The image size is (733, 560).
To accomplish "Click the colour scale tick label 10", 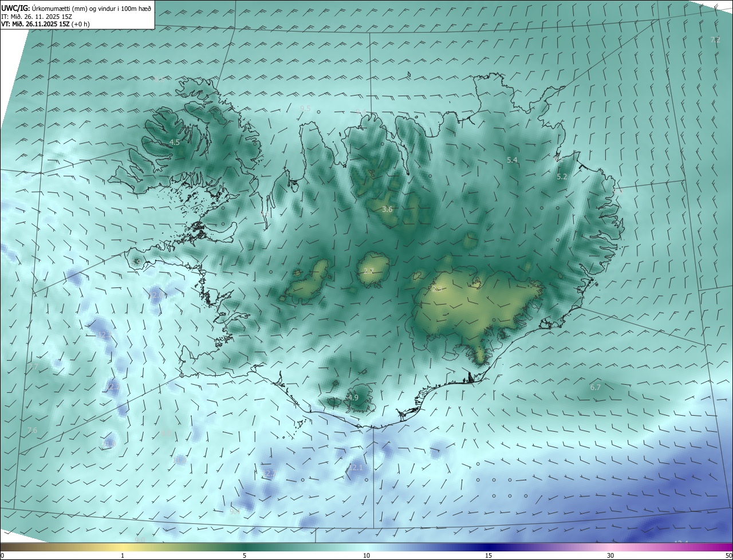I will pos(366,555).
